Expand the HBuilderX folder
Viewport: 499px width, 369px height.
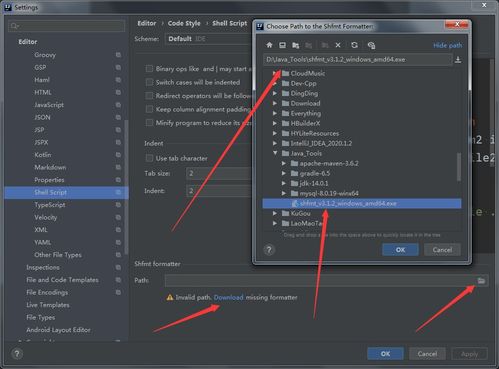(x=275, y=123)
